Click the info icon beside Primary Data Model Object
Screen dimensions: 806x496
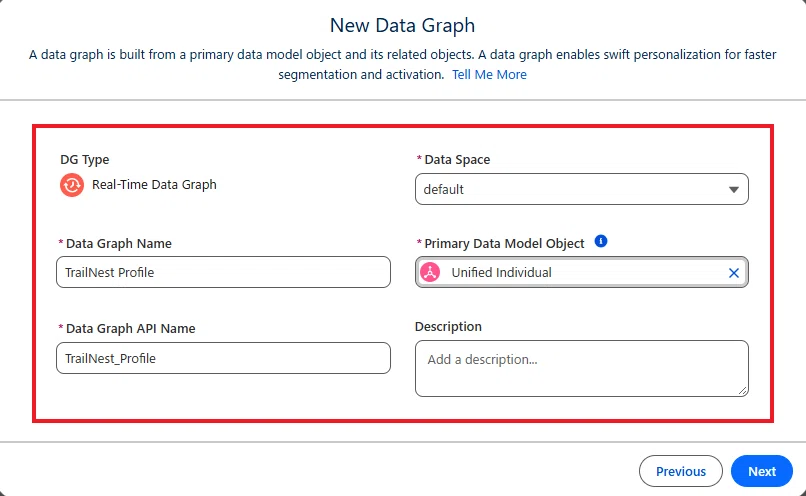(600, 241)
